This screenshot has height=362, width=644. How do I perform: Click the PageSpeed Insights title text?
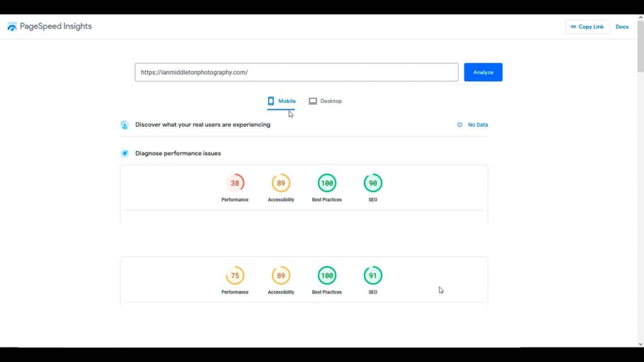(56, 26)
